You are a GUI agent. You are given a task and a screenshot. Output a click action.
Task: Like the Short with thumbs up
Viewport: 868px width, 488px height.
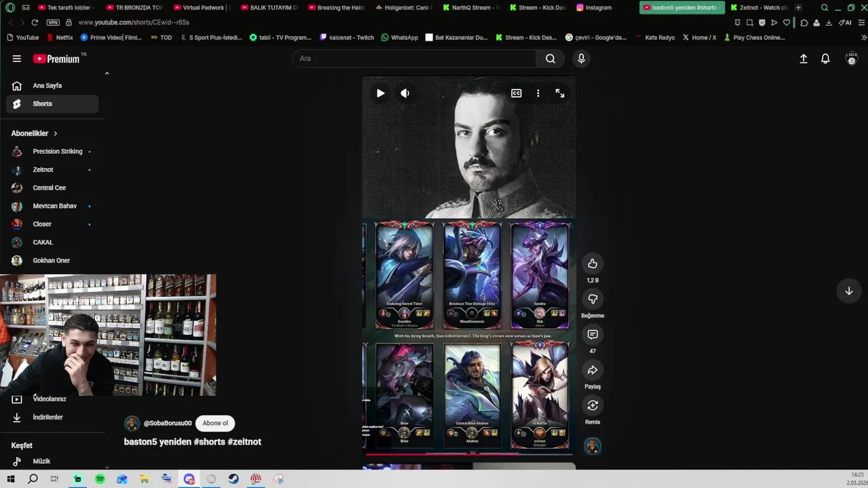pyautogui.click(x=593, y=264)
